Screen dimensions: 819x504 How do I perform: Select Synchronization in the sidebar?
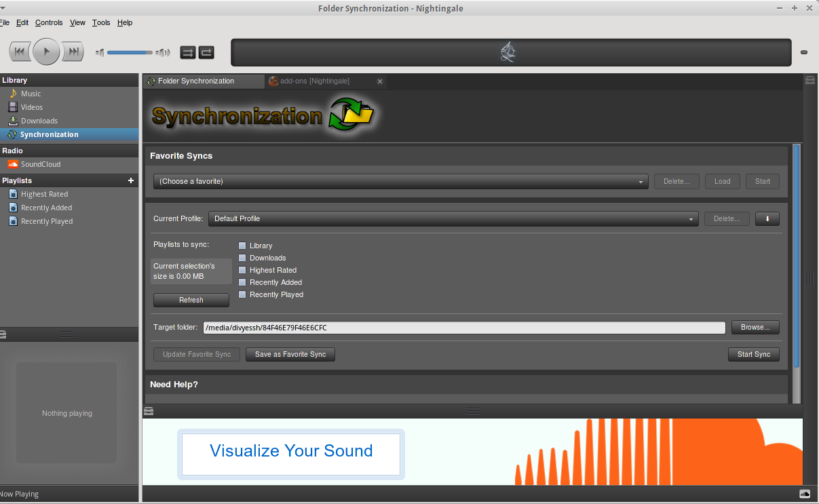pyautogui.click(x=69, y=134)
